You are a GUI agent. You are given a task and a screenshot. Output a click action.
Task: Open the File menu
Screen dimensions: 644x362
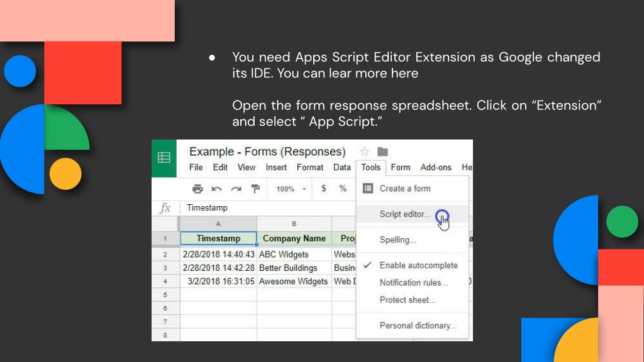[x=196, y=167]
